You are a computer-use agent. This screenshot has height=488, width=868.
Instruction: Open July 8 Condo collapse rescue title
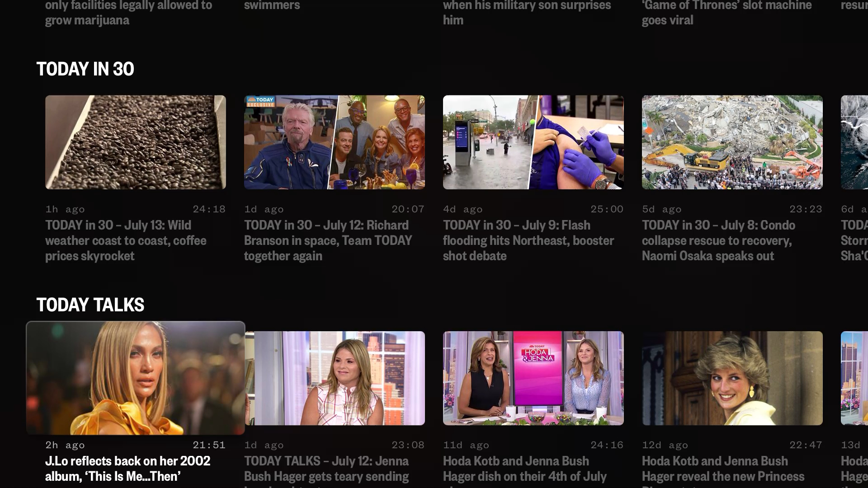tap(718, 240)
